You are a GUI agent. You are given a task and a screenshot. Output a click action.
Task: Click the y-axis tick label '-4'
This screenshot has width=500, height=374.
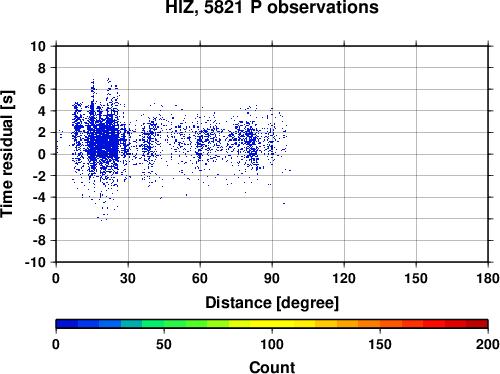(x=39, y=197)
